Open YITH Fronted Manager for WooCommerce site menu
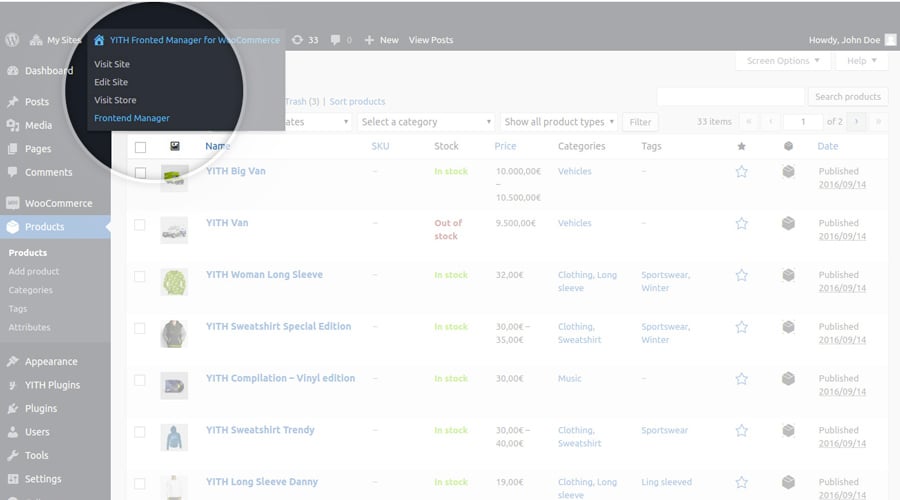The height and width of the screenshot is (500, 900). pyautogui.click(x=187, y=40)
